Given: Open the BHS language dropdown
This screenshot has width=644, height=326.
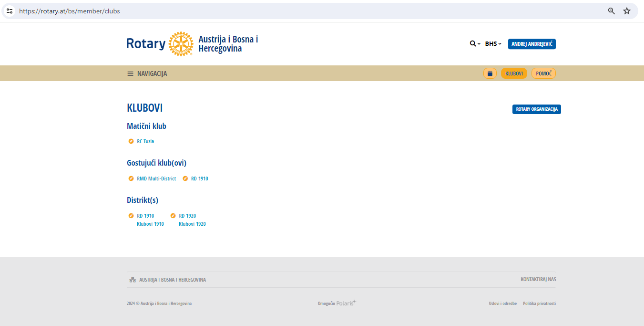Looking at the screenshot, I should [x=493, y=44].
